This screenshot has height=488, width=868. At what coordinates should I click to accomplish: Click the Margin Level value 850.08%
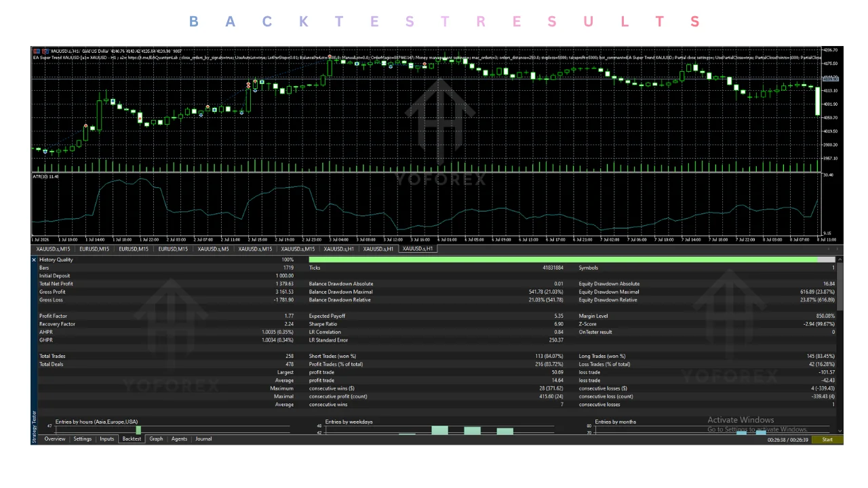[x=826, y=316]
